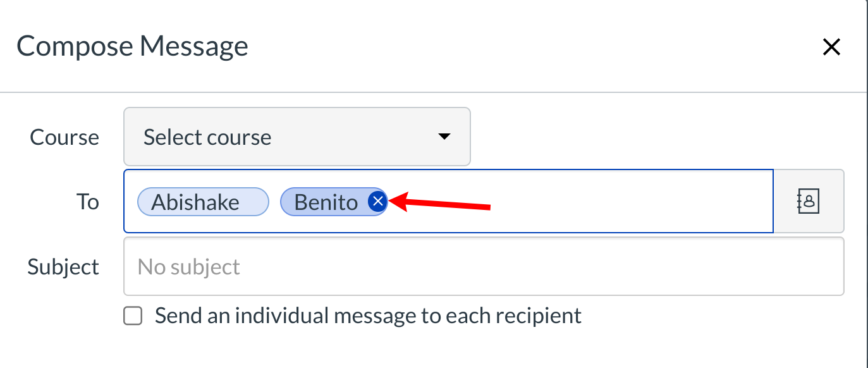The width and height of the screenshot is (868, 368).
Task: Close the Compose Message dialog
Action: [831, 47]
